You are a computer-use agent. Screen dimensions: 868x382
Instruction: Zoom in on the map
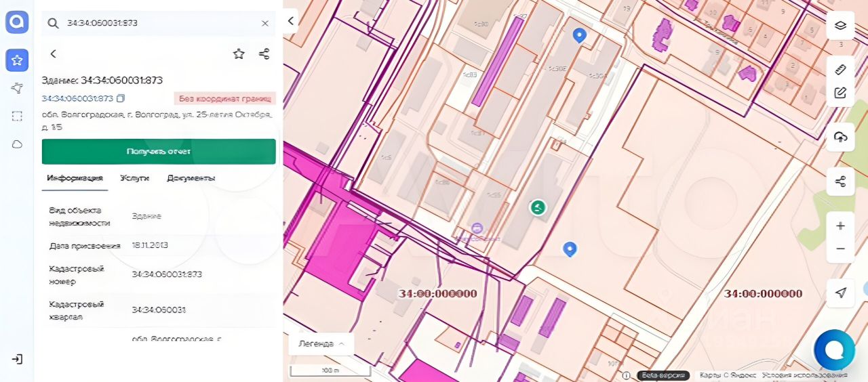[x=840, y=226]
